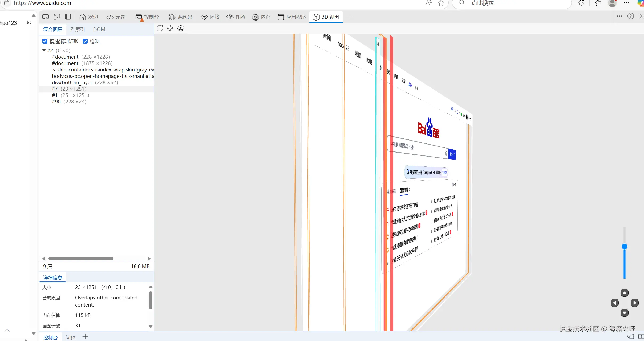Open the 问题 drawer tab
Image resolution: width=644 pixels, height=341 pixels.
70,338
